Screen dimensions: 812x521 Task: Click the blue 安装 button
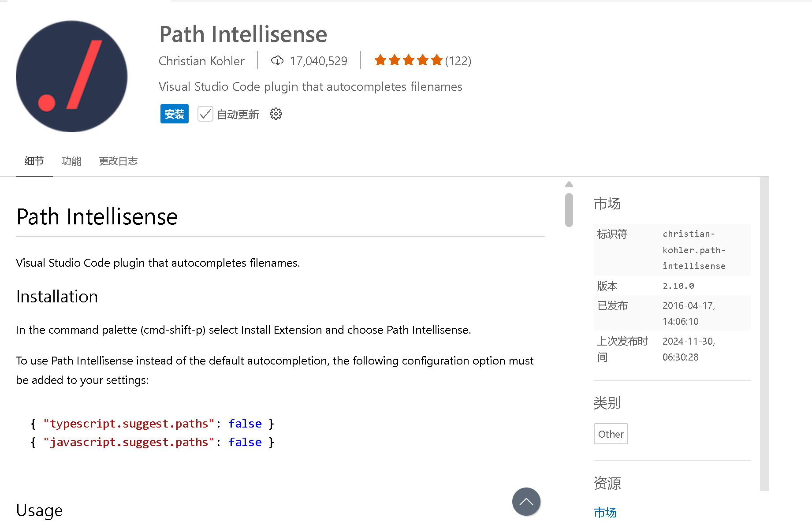pyautogui.click(x=175, y=114)
